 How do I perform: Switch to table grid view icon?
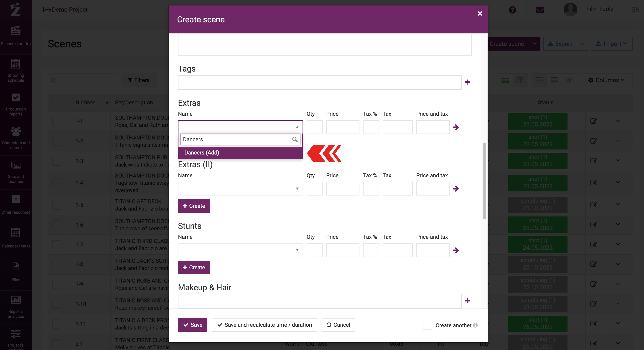pos(520,80)
